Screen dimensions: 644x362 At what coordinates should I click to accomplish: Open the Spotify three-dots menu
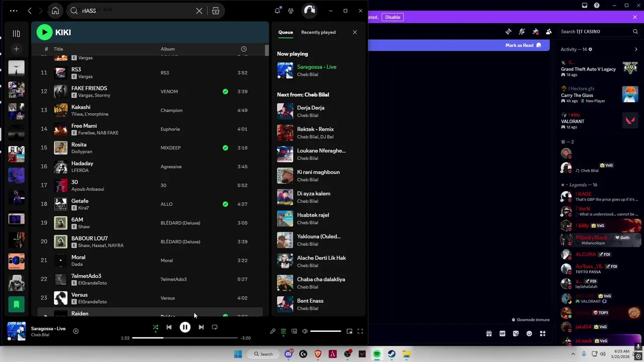tap(14, 11)
